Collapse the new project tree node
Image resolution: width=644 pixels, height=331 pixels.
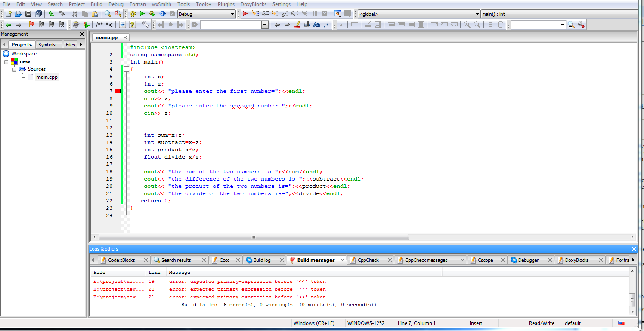(x=7, y=61)
